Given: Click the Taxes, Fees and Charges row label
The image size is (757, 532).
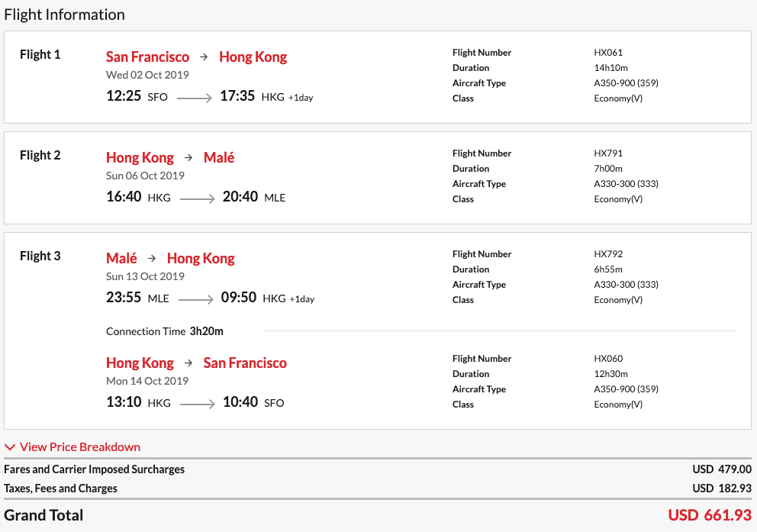Looking at the screenshot, I should pyautogui.click(x=61, y=488).
